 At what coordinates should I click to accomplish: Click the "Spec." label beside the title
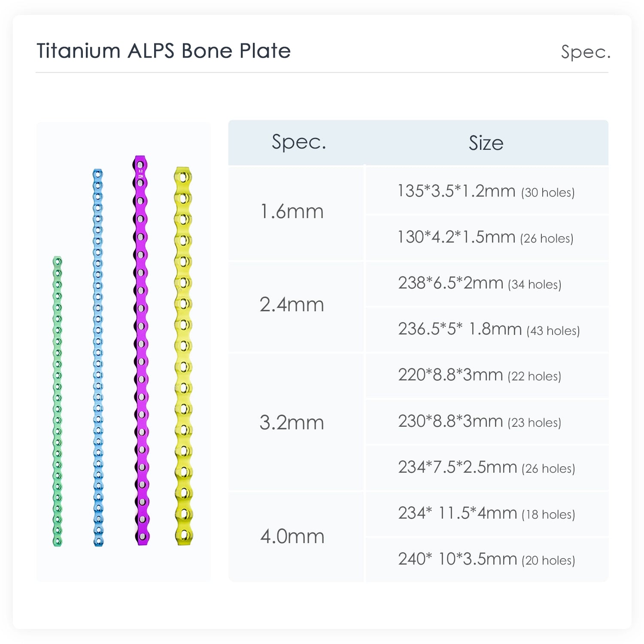(586, 52)
